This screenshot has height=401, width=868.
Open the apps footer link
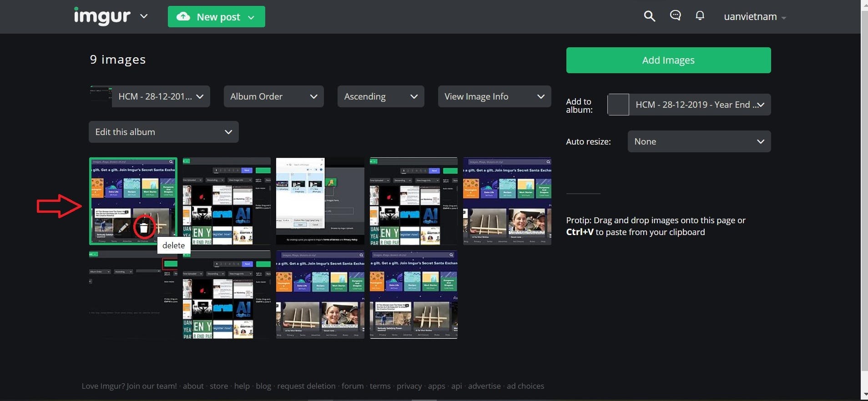pyautogui.click(x=437, y=386)
